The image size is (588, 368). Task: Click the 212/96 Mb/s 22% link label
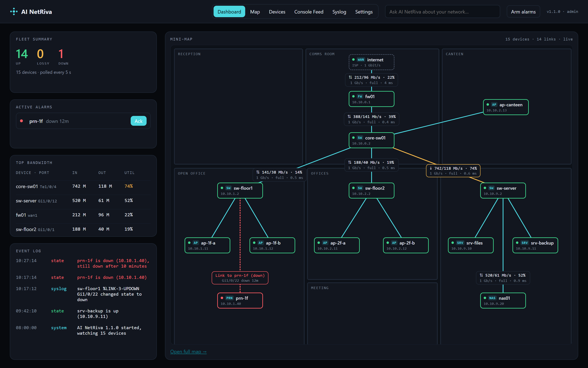pyautogui.click(x=371, y=80)
